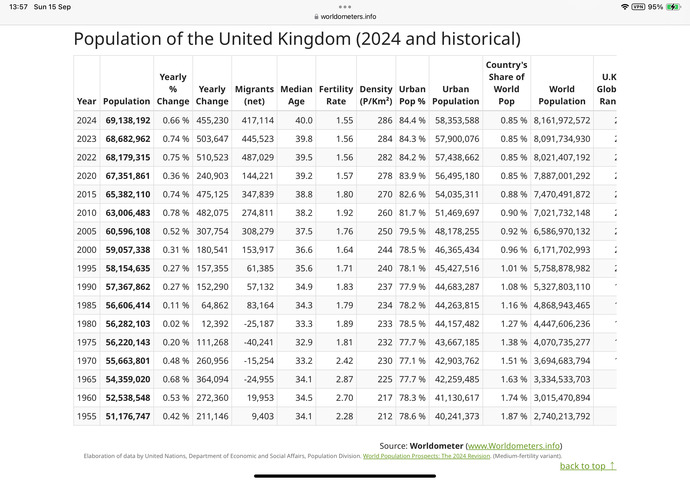Sort by the World Population header

click(562, 95)
